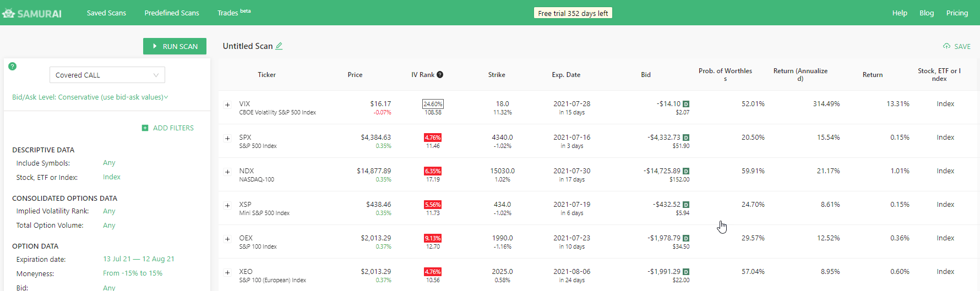Open the Bid/Ask Level Conservative dropdown

[90, 97]
